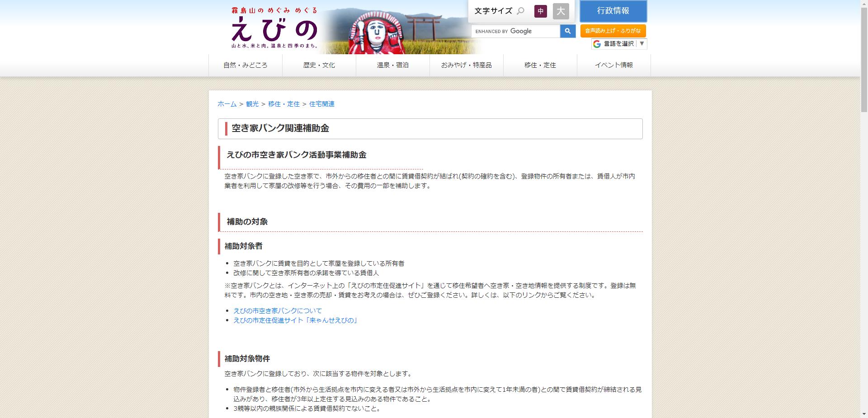Open the 温泉・宿泊 navigation menu
The height and width of the screenshot is (418, 868).
pos(392,65)
